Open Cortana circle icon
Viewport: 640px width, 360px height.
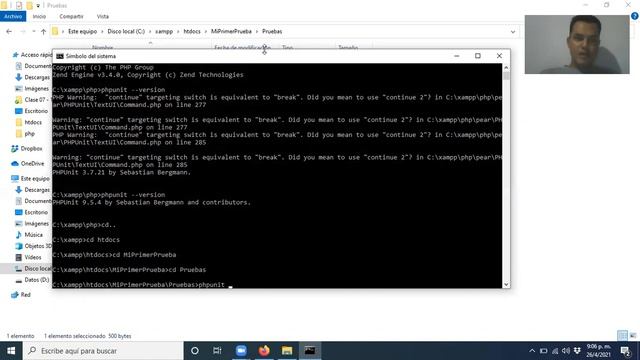(x=195, y=351)
